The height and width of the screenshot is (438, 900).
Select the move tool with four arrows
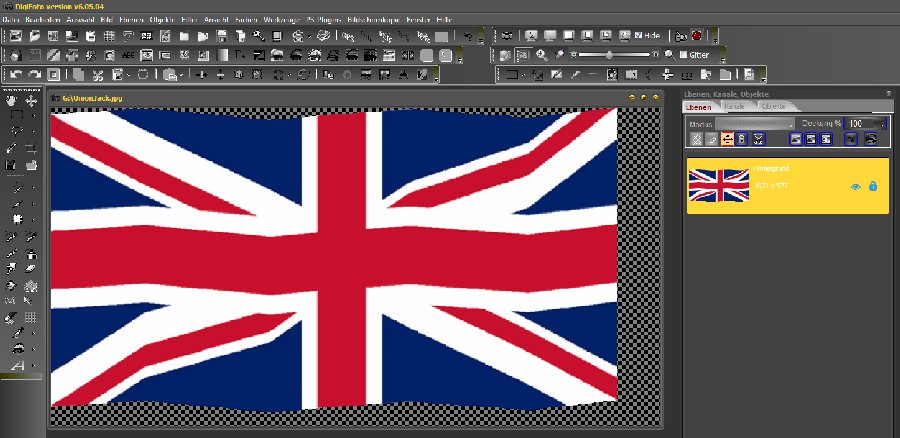[x=31, y=101]
